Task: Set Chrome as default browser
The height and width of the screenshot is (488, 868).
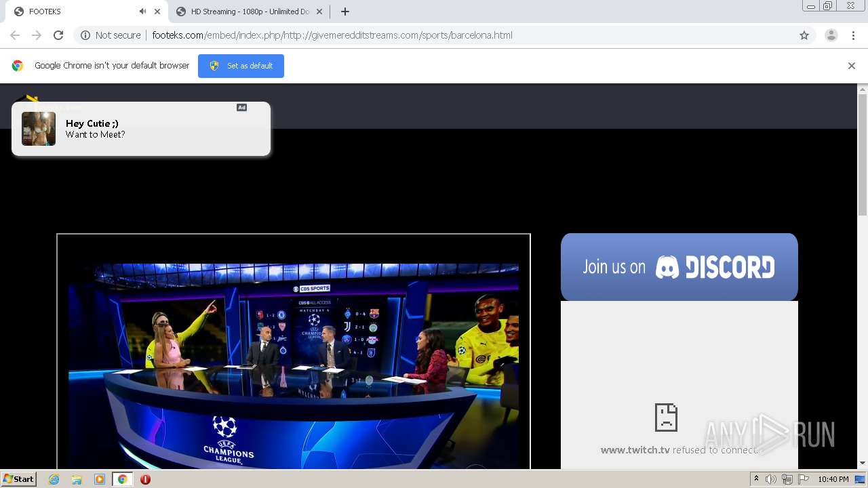Action: pyautogui.click(x=241, y=66)
